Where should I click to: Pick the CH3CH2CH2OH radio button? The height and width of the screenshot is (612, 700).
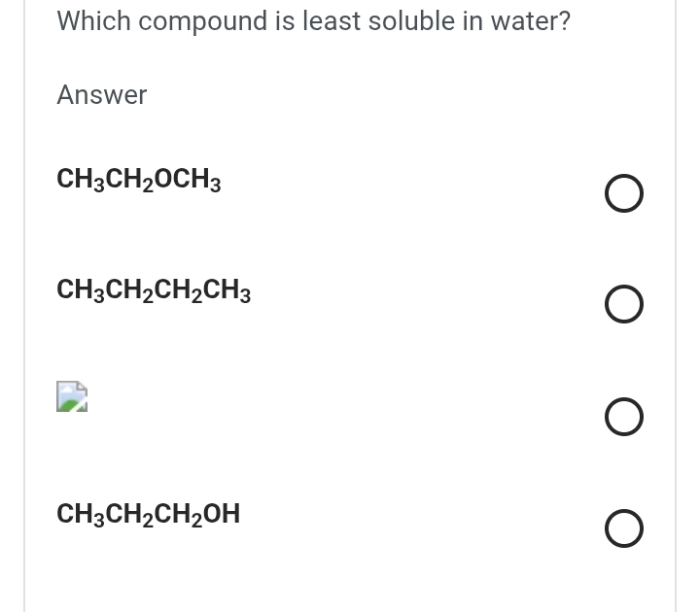click(x=623, y=529)
